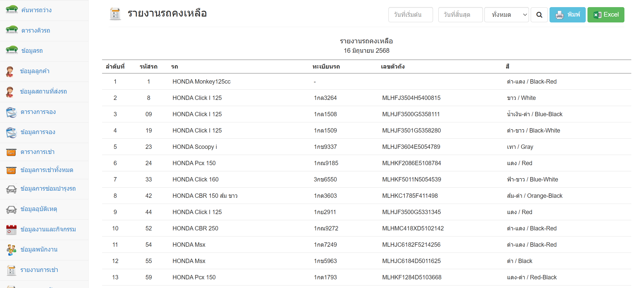Click the person icon beside ข้อมูลสถานที่ส่งรถ
Viewport: 644px width, 288px height.
(x=10, y=92)
